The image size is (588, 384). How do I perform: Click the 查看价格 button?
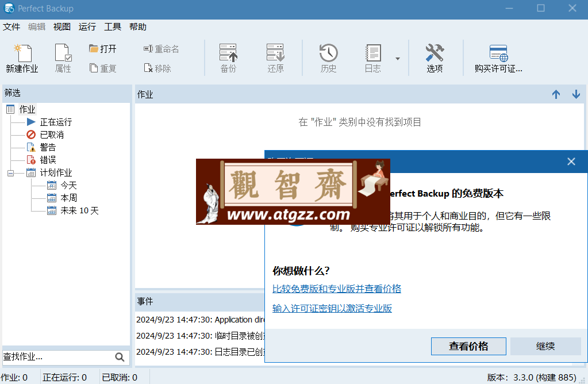[468, 346]
